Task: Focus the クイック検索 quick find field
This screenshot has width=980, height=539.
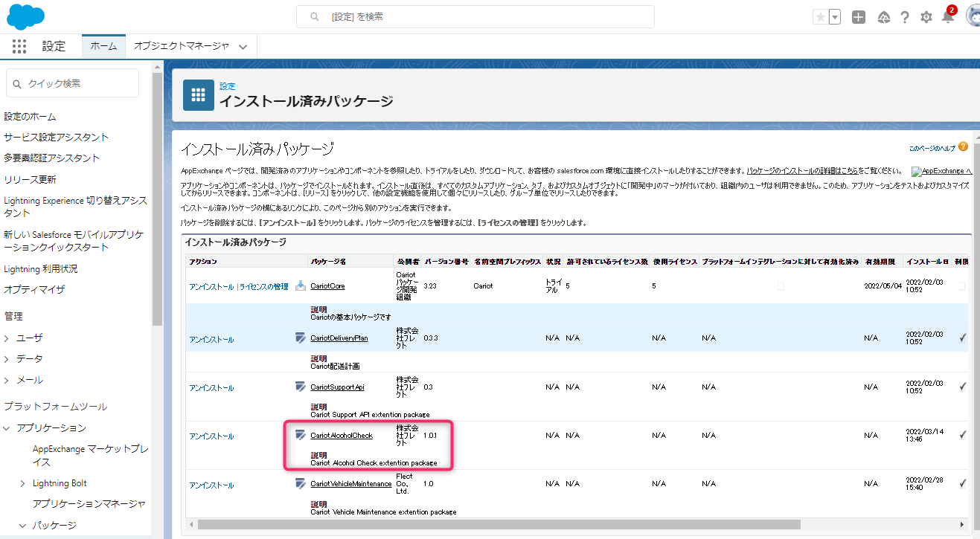Action: (72, 83)
